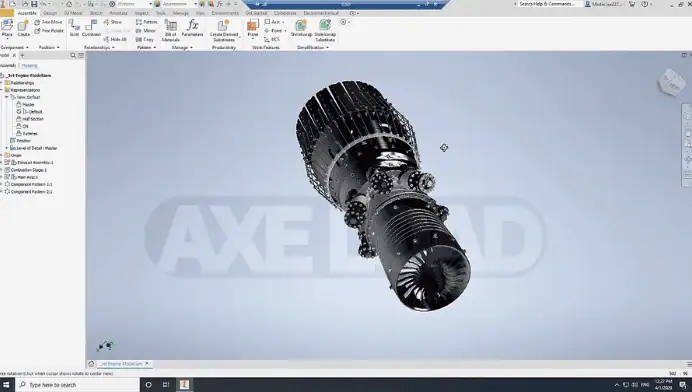Image resolution: width=692 pixels, height=392 pixels.
Task: Switch to the Design ribbon tab
Action: tap(50, 13)
